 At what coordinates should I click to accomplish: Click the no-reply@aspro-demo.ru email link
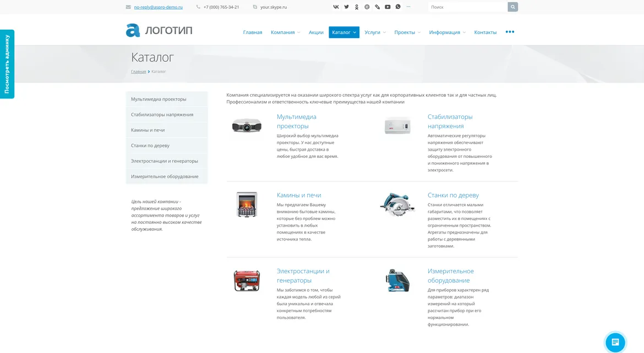(x=158, y=7)
